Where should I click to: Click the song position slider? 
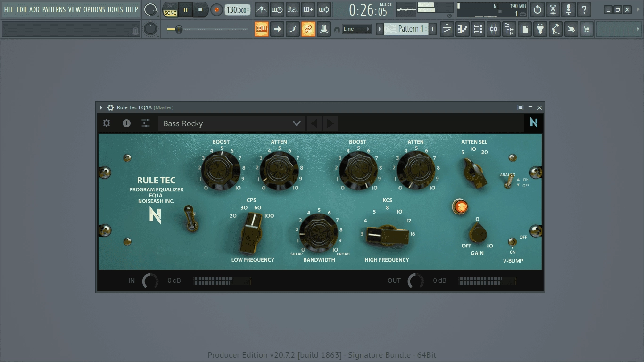[x=207, y=29]
